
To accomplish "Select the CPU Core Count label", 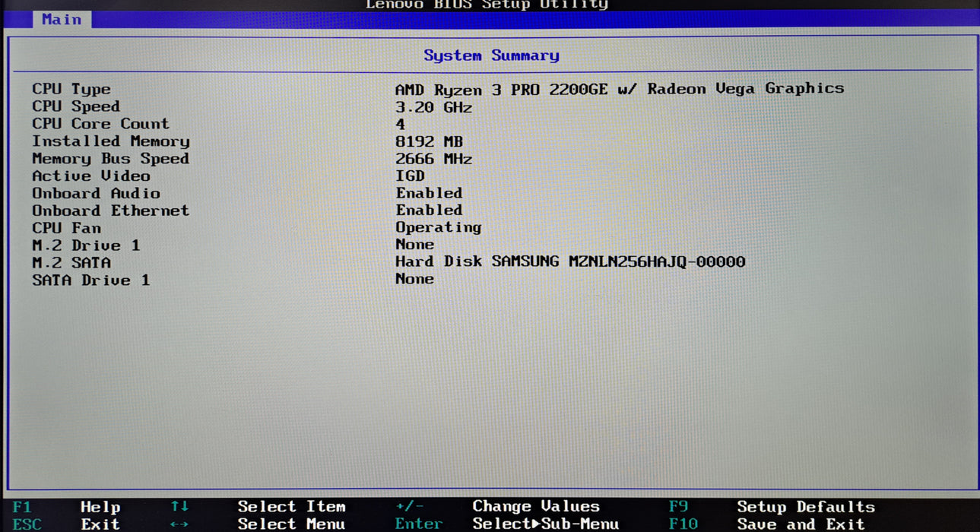I will point(100,124).
